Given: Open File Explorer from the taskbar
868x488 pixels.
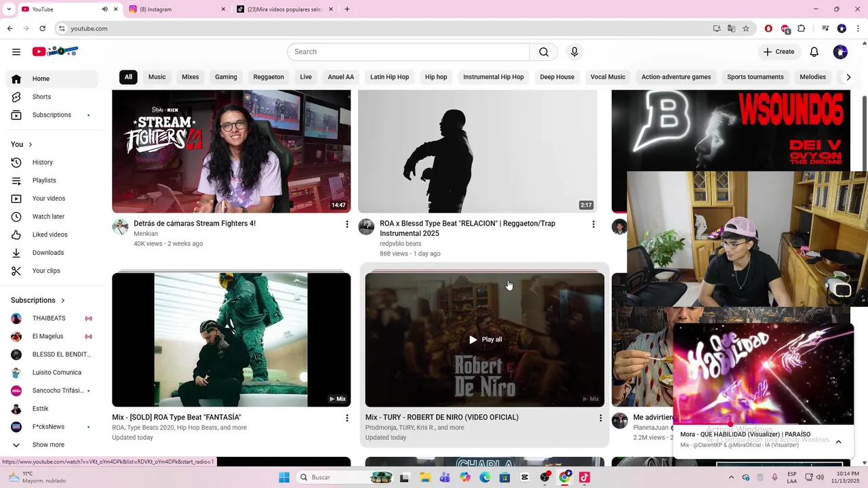Looking at the screenshot, I should click(x=425, y=477).
